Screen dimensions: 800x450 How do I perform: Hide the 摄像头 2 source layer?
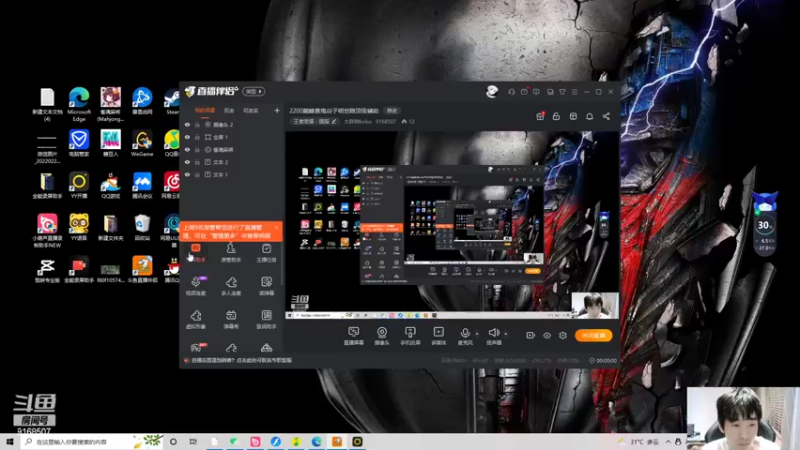[187, 124]
